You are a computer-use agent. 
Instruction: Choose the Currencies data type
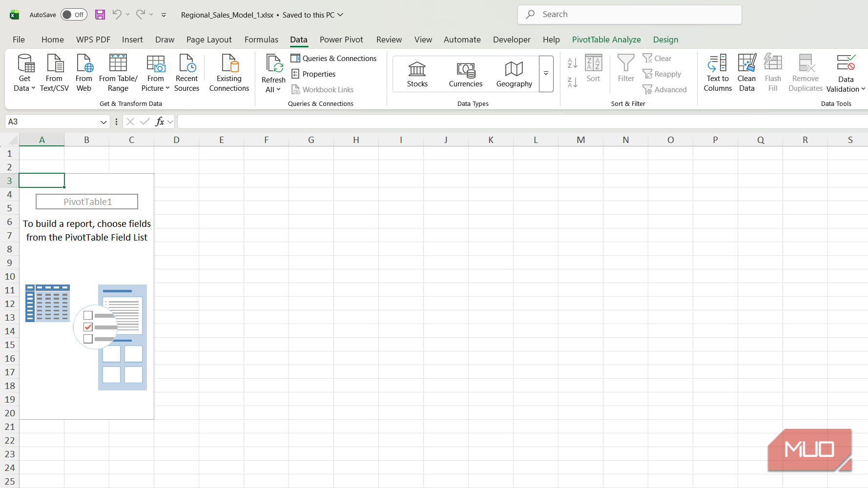click(x=466, y=74)
